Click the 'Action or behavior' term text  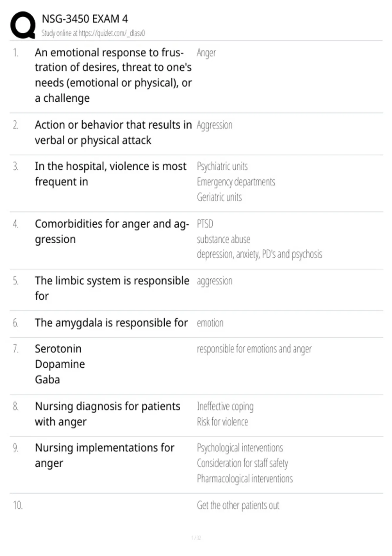(113, 132)
